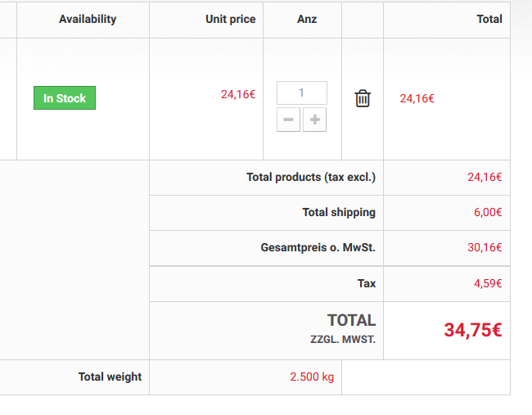This screenshot has height=415, width=532.
Task: Delete the product with the trash icon
Action: (x=363, y=98)
